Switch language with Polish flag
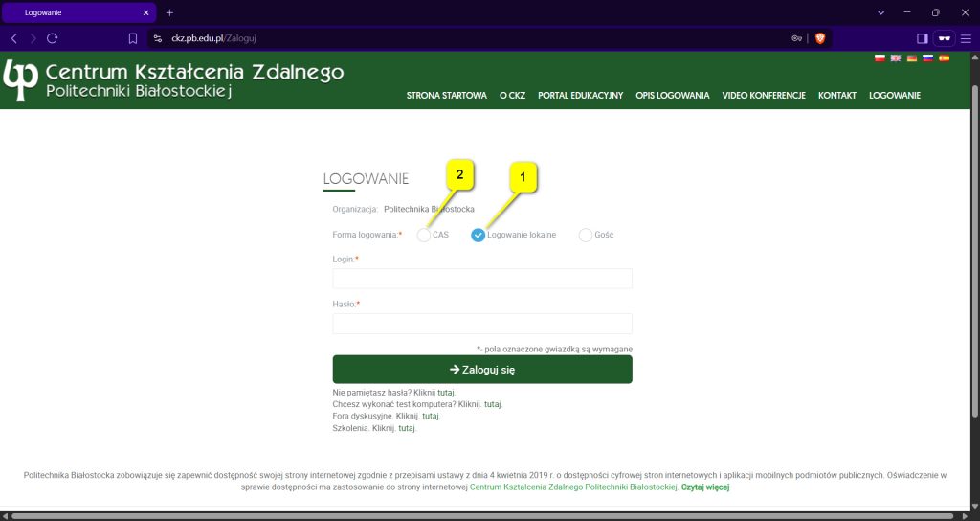 click(x=880, y=58)
